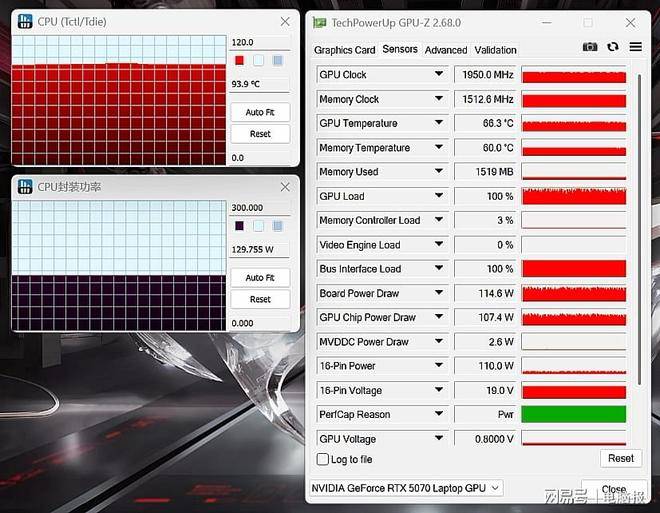Expand the GPU Clock sensor dropdown
Viewport: 660px width, 513px height.
pyautogui.click(x=438, y=75)
